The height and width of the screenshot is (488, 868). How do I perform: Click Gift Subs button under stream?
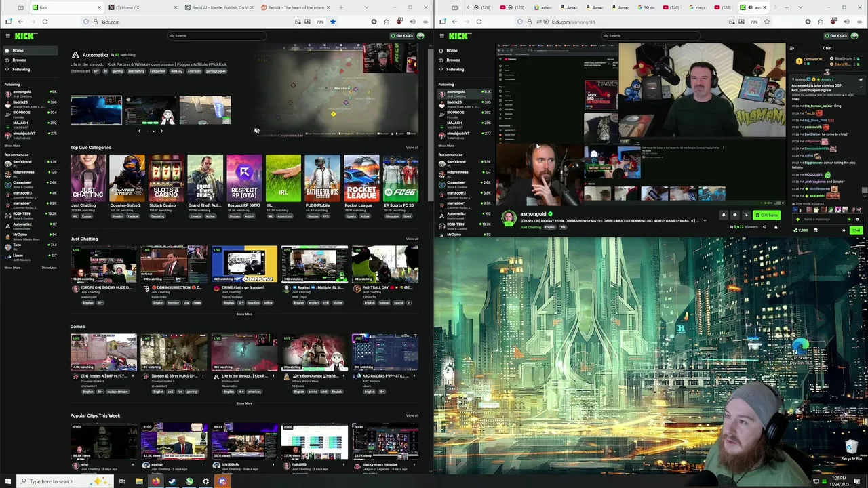pyautogui.click(x=766, y=216)
